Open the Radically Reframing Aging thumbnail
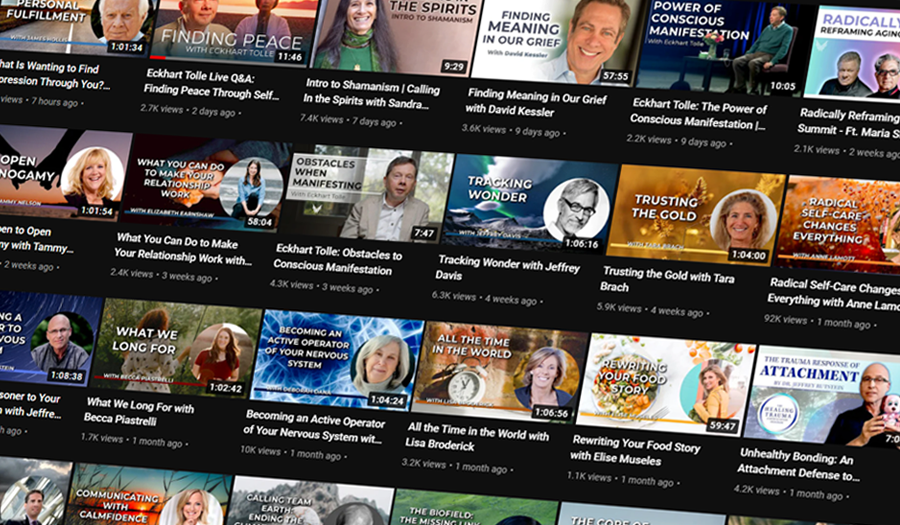Image resolution: width=900 pixels, height=525 pixels. (853, 53)
